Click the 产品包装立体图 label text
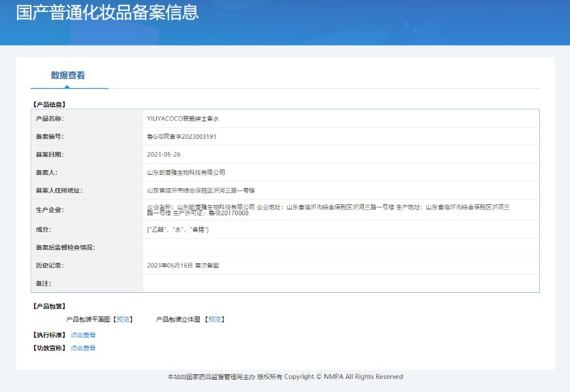570x392 pixels. click(178, 320)
